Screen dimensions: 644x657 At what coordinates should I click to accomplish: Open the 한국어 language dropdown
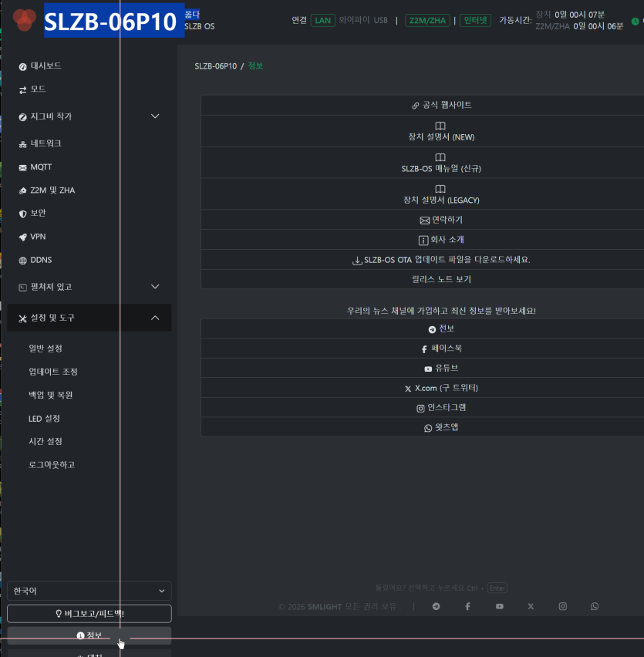89,591
